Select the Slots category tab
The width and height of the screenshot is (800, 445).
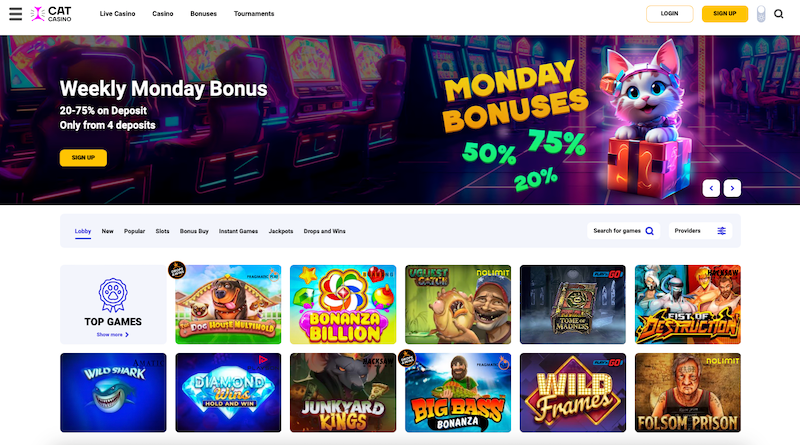pos(162,231)
